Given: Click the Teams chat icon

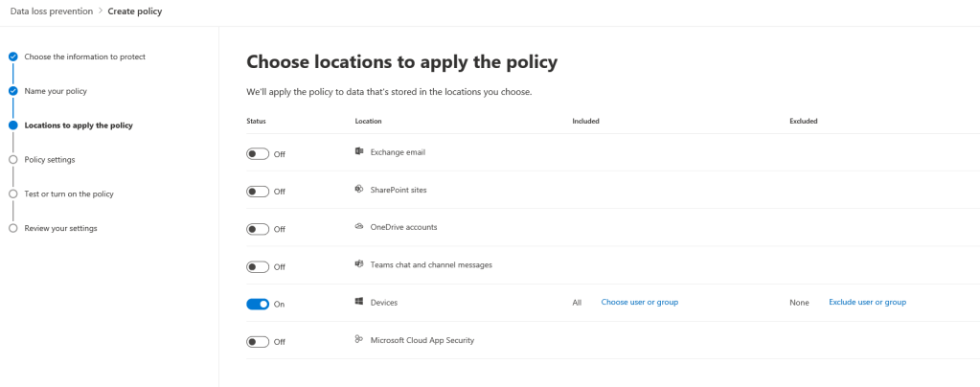Looking at the screenshot, I should [x=358, y=264].
